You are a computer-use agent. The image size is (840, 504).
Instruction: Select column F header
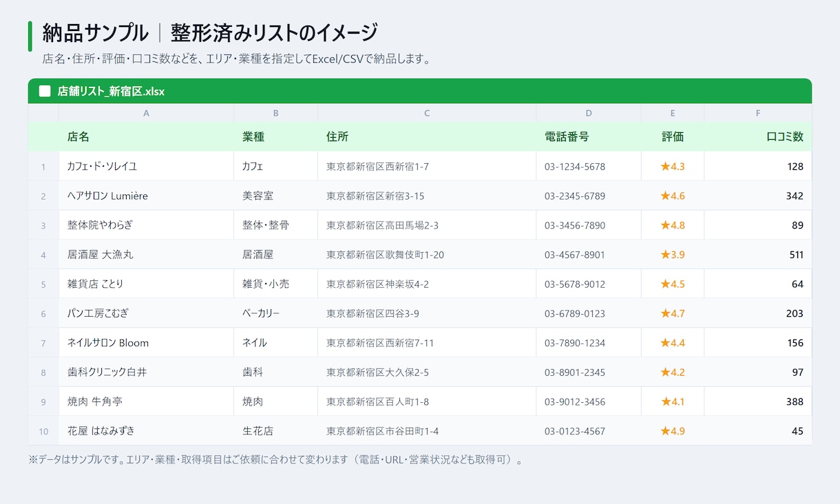point(758,113)
